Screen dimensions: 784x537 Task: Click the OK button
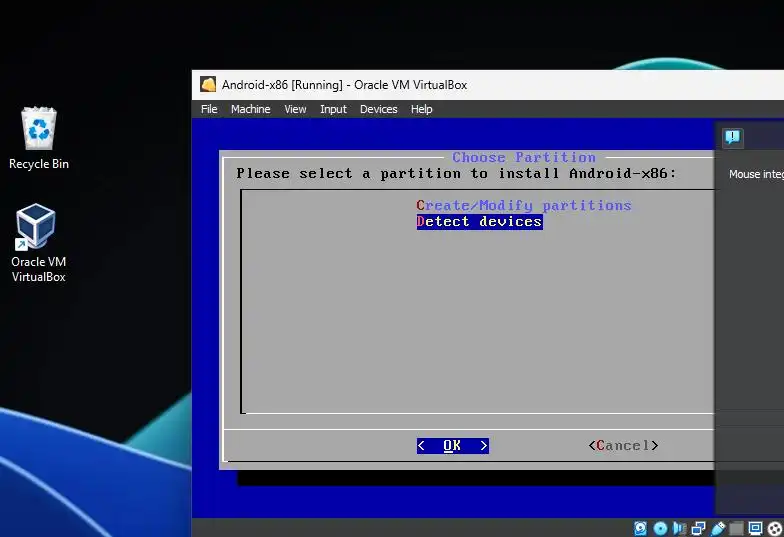pyautogui.click(x=452, y=446)
